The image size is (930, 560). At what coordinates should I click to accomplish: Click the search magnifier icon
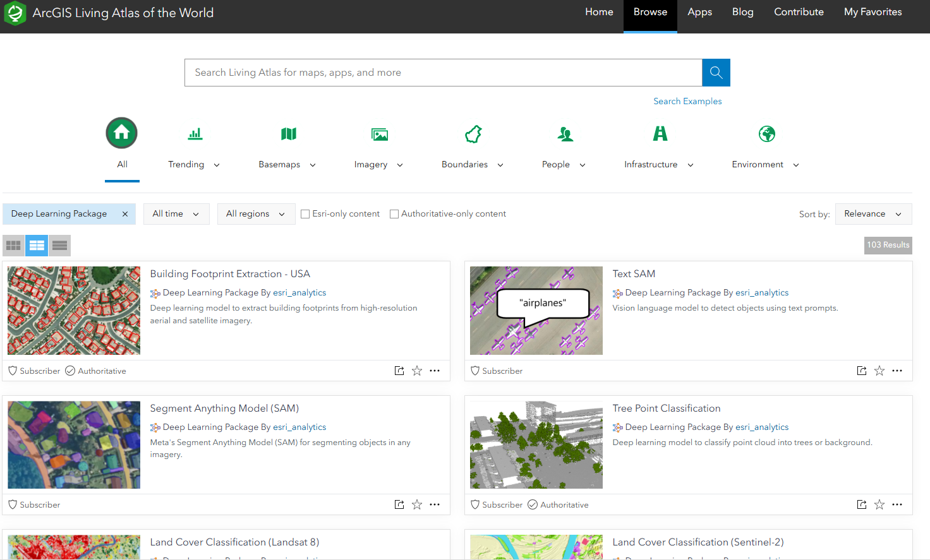[715, 72]
